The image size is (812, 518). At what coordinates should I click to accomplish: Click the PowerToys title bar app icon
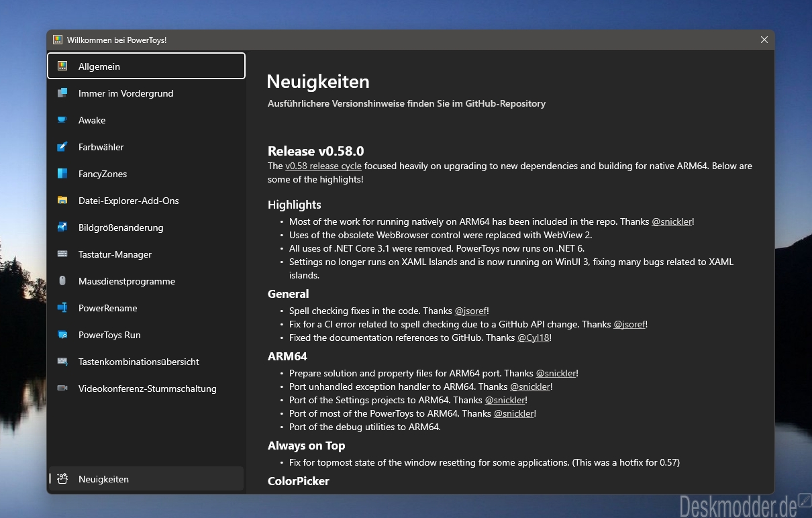pyautogui.click(x=58, y=40)
